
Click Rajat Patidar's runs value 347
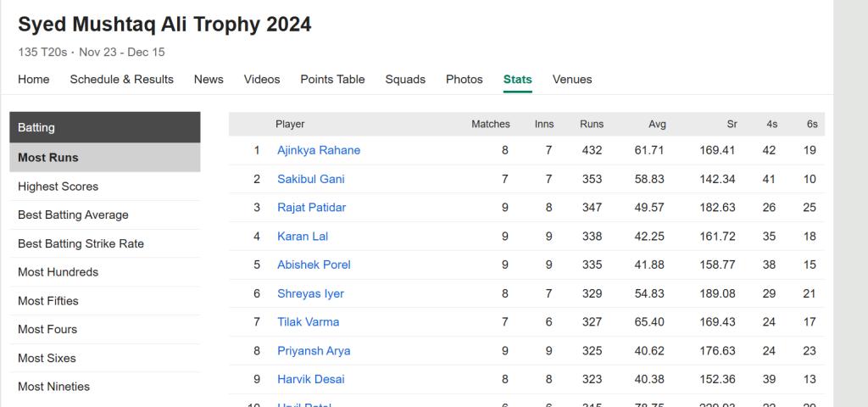point(592,207)
